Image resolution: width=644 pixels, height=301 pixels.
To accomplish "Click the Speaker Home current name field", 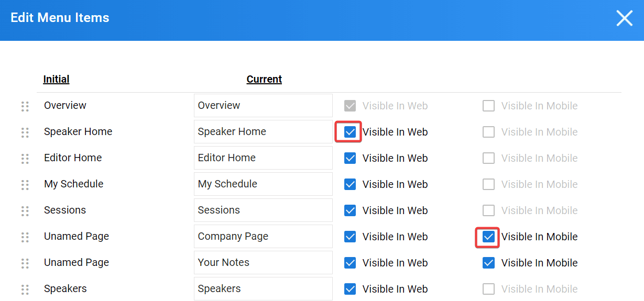I will [263, 132].
